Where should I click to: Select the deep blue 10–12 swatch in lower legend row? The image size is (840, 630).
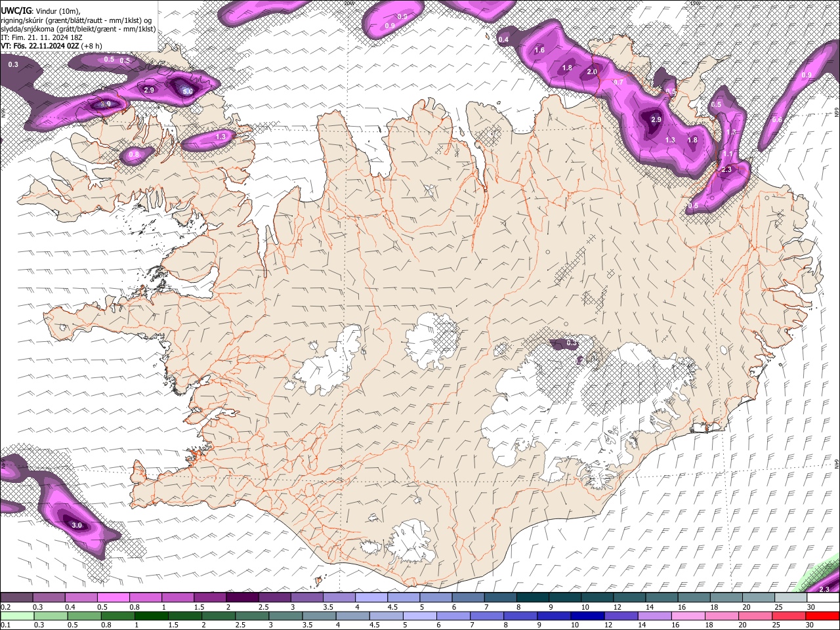click(587, 616)
